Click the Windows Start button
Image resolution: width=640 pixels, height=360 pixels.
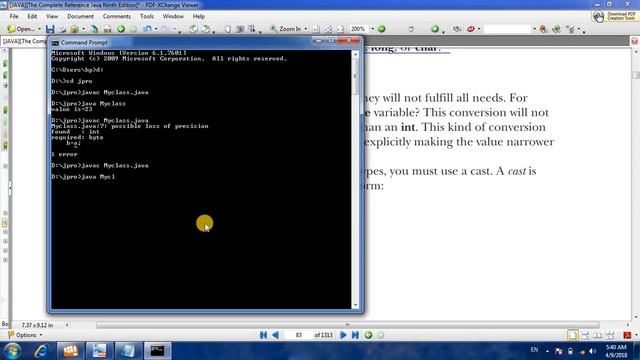pos(12,351)
